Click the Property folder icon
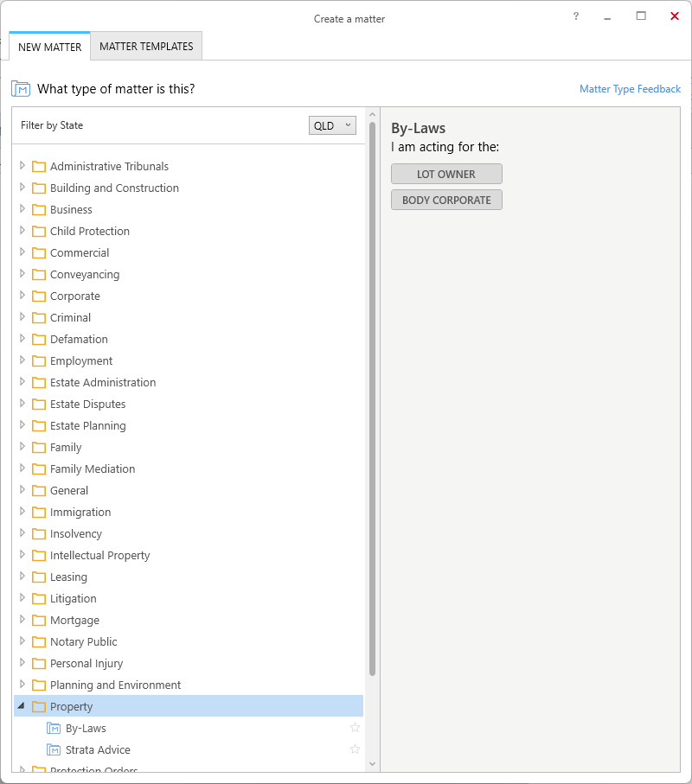 point(39,706)
